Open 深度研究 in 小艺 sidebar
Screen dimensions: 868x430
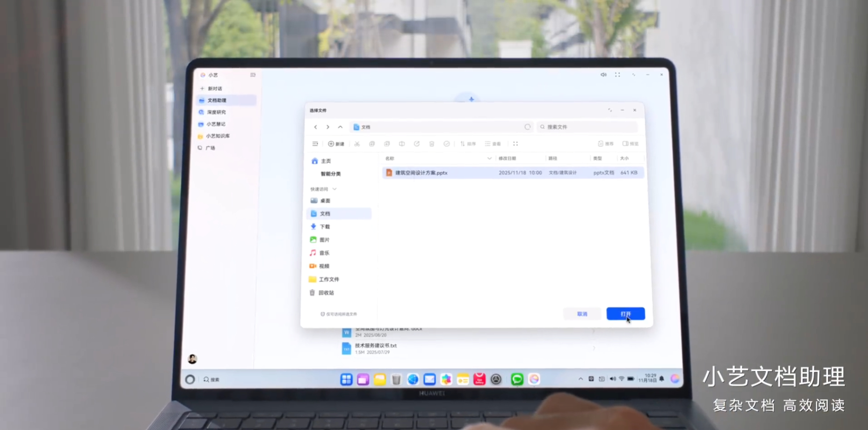[x=212, y=112]
